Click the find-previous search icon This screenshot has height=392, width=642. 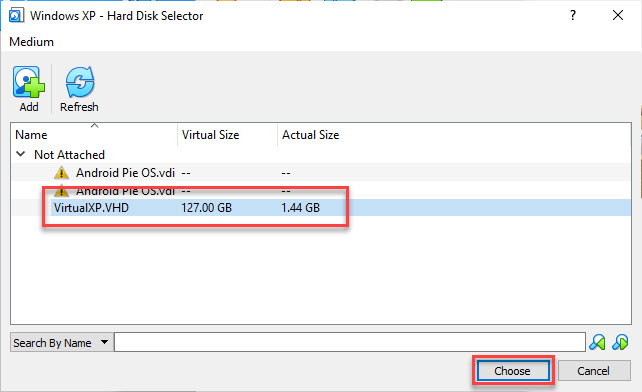(597, 342)
